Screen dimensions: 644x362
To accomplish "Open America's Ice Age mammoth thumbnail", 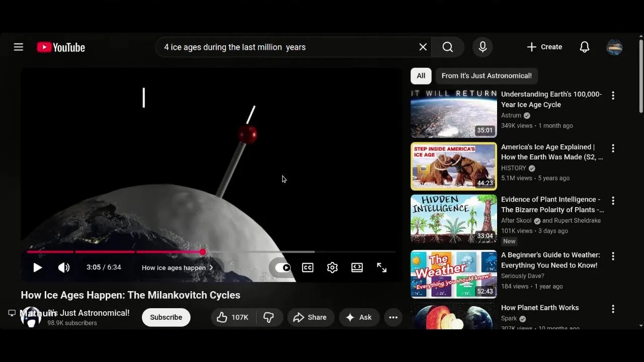I will pyautogui.click(x=454, y=166).
